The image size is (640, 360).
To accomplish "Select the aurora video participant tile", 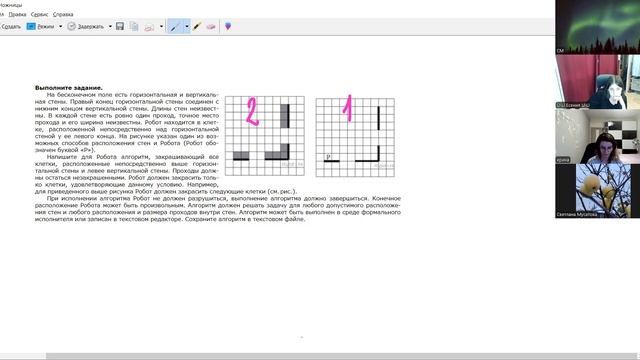I will [598, 27].
